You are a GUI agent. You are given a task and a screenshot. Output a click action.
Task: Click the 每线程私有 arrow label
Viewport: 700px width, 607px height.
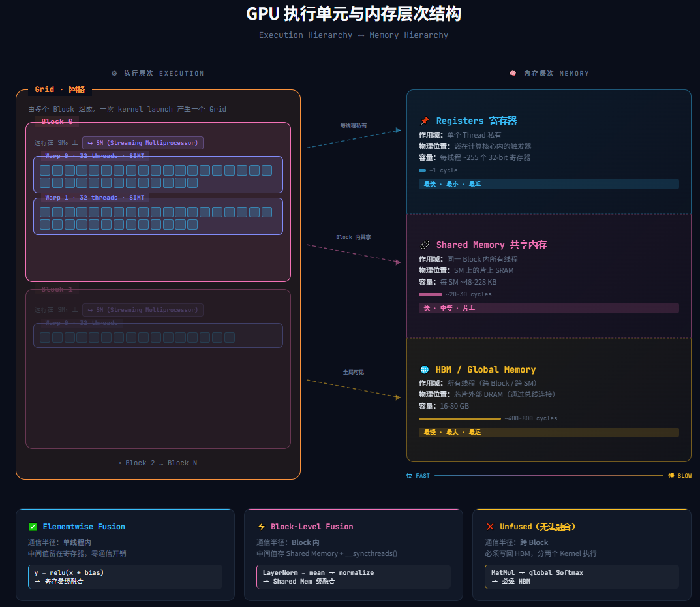354,125
